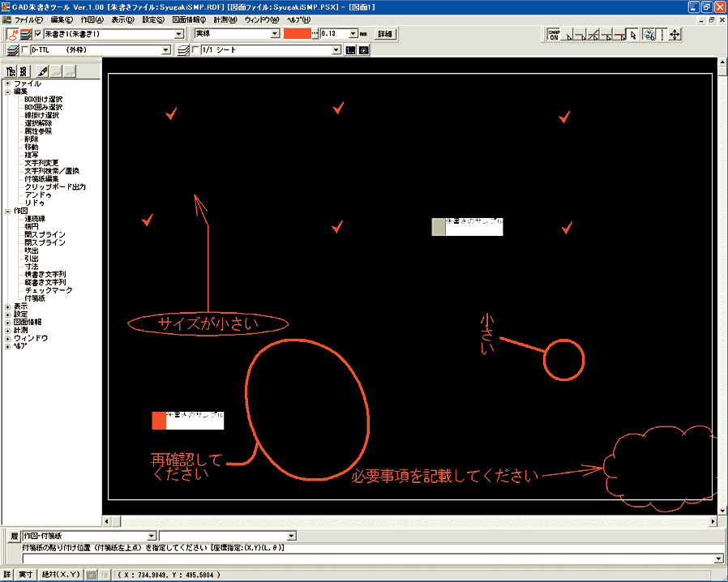
Task: Open the 図面情報(I) menu
Action: (189, 20)
